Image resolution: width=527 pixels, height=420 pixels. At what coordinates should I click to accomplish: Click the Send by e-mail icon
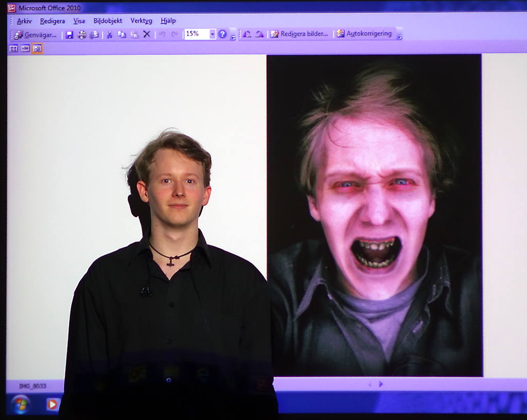pos(95,34)
